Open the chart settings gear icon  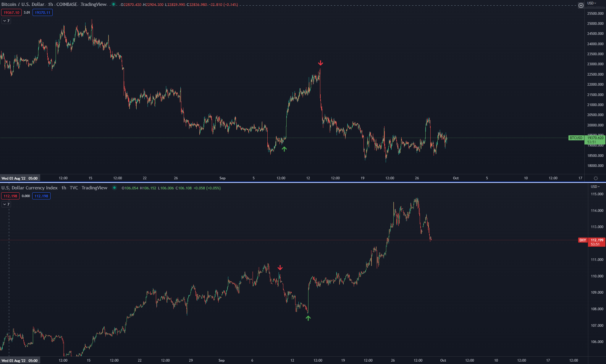point(596,178)
